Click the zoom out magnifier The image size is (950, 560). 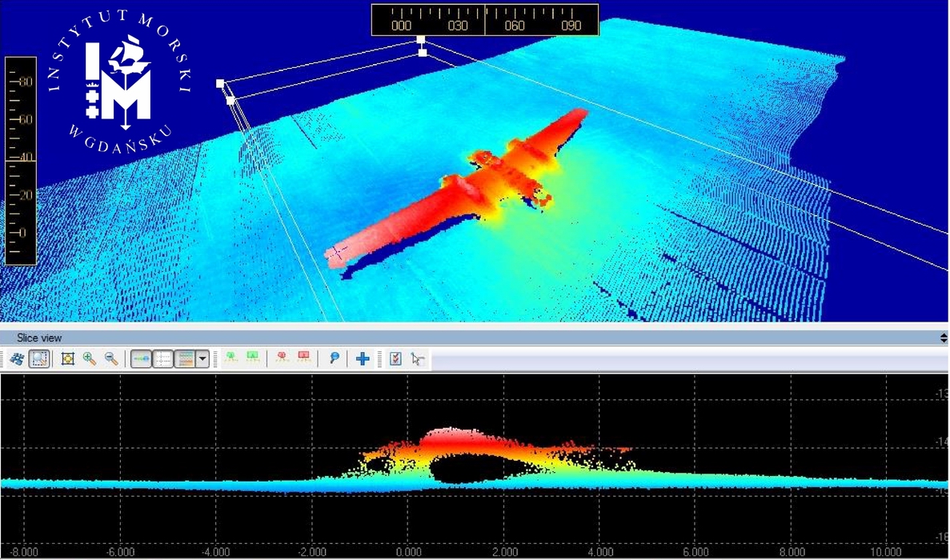111,359
